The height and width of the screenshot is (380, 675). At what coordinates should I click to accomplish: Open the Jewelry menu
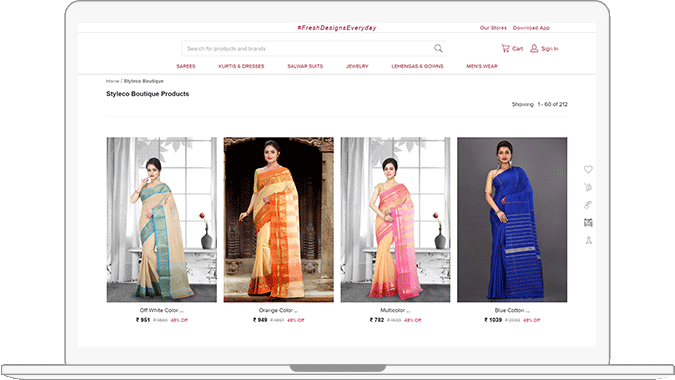[x=357, y=66]
